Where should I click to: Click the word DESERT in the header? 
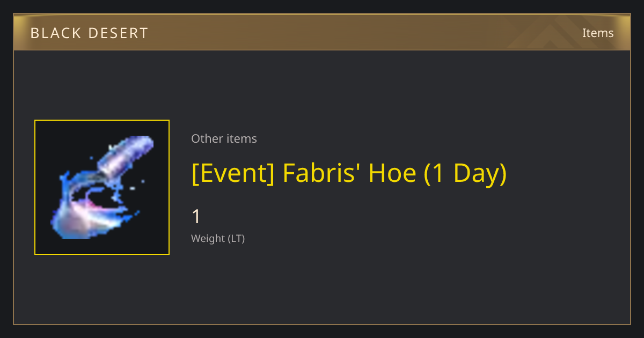[118, 33]
